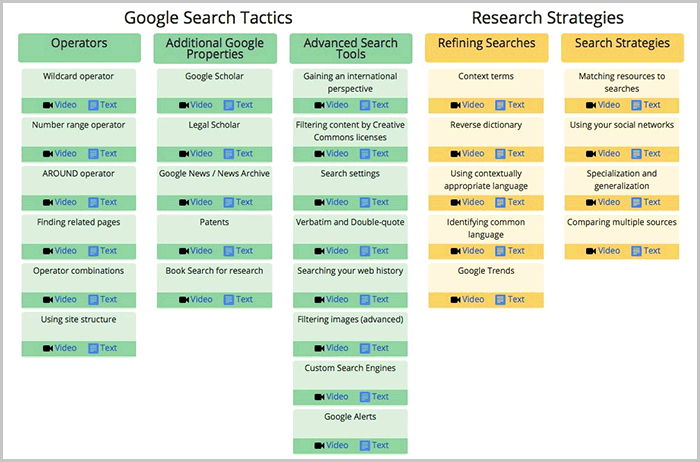Click the video camera icon under Wildcard operator
The image size is (700, 462).
[x=47, y=105]
